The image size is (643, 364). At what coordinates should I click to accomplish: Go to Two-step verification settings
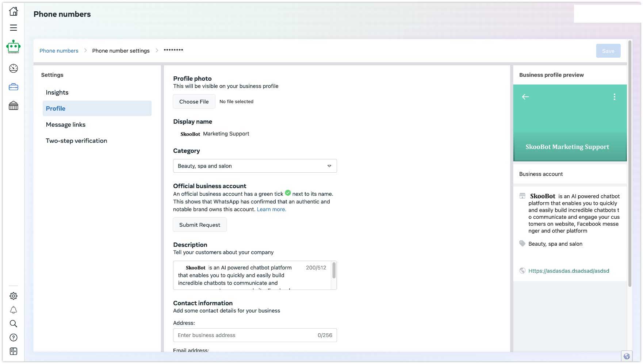pos(76,141)
